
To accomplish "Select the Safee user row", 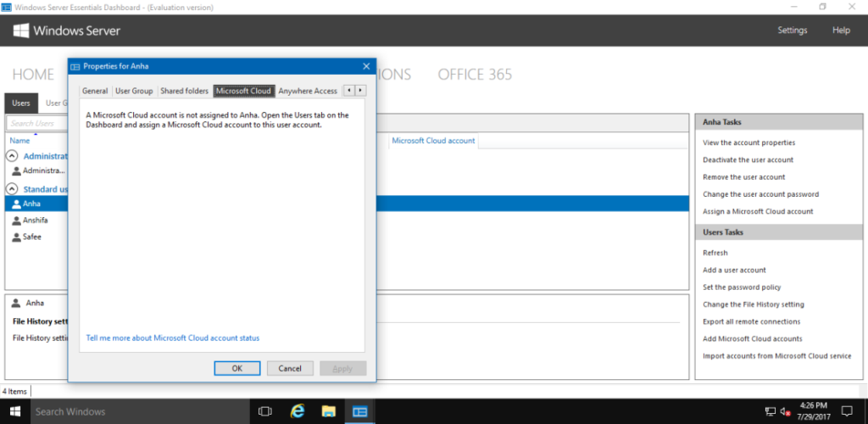I will 36,237.
